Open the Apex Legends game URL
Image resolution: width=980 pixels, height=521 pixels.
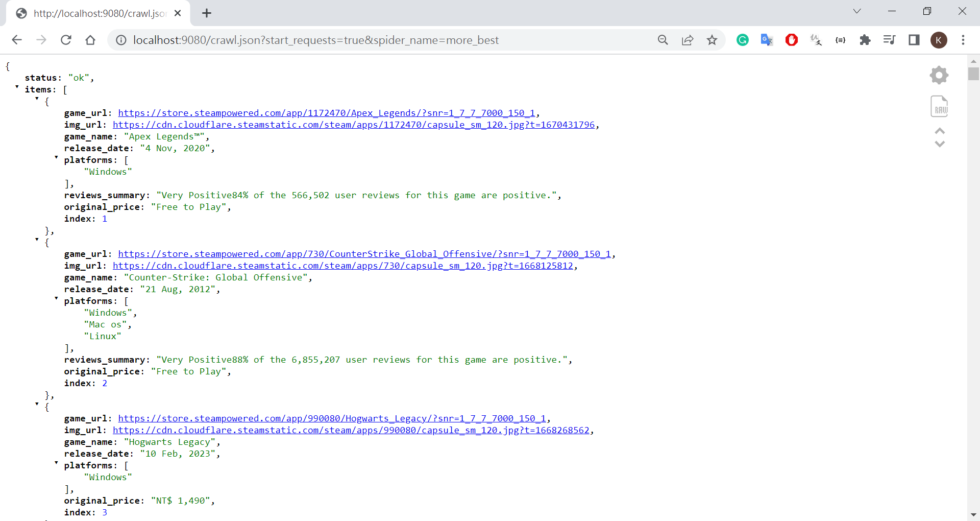(x=326, y=113)
